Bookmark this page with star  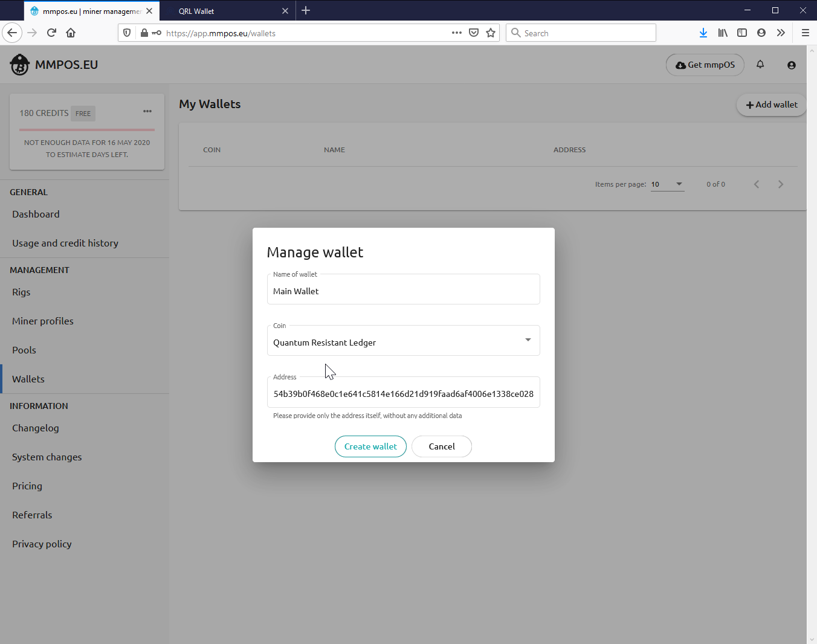491,33
